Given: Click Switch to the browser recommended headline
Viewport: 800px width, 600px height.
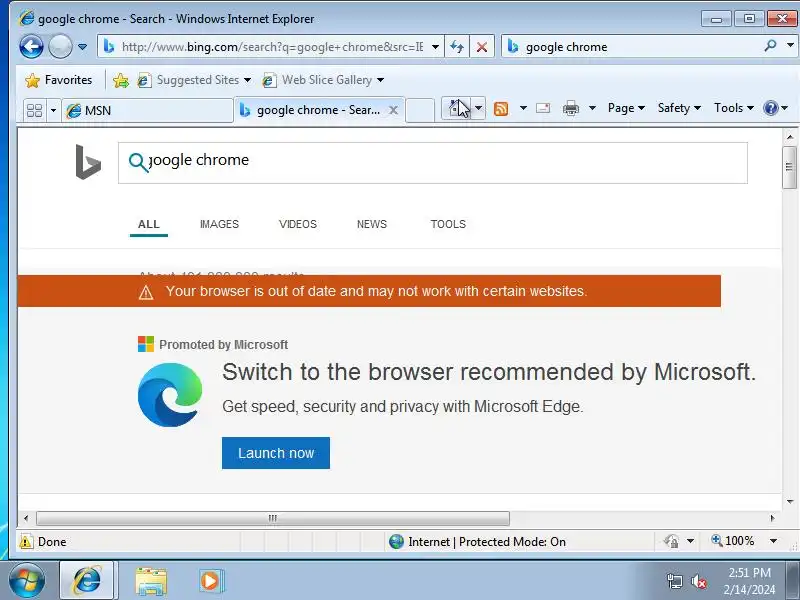Looking at the screenshot, I should pos(489,372).
